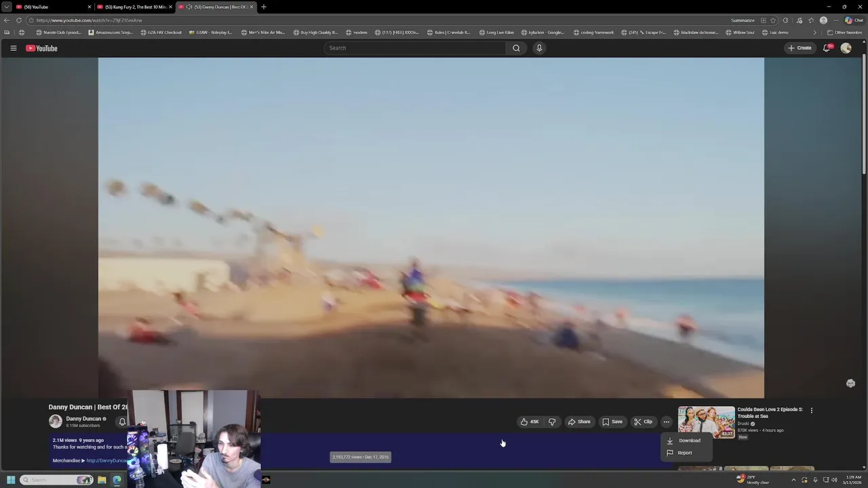Open the YouTube account avatar menu

[846, 48]
